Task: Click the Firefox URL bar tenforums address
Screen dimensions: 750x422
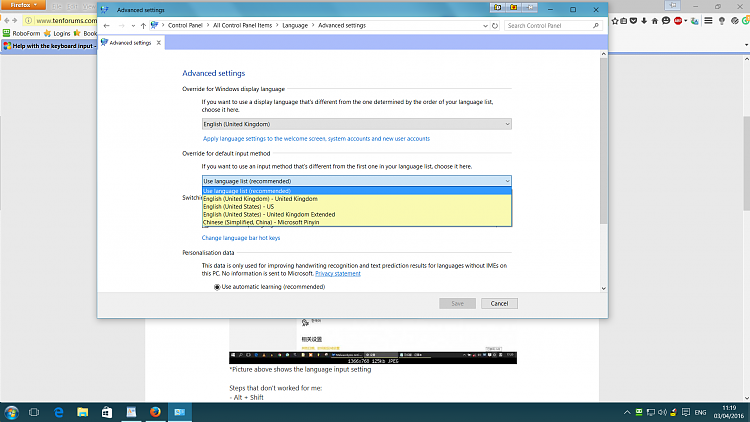Action: 66,21
